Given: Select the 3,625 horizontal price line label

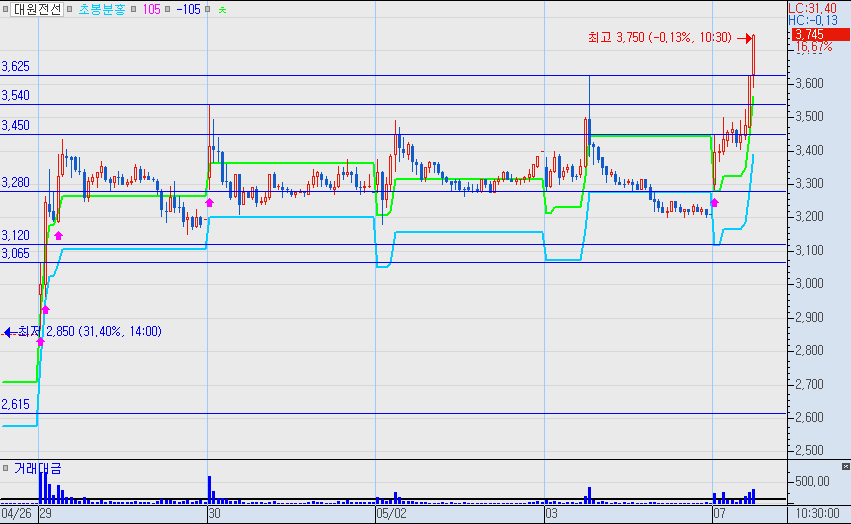Looking at the screenshot, I should [16, 67].
